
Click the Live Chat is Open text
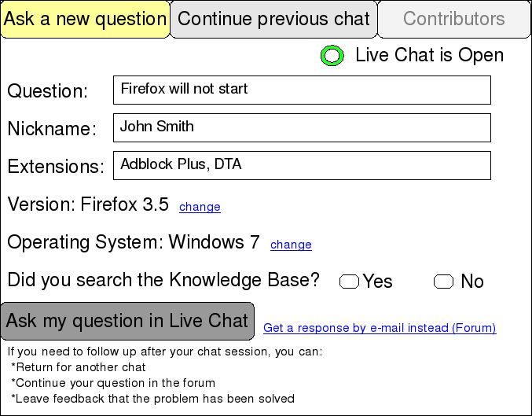pyautogui.click(x=430, y=55)
